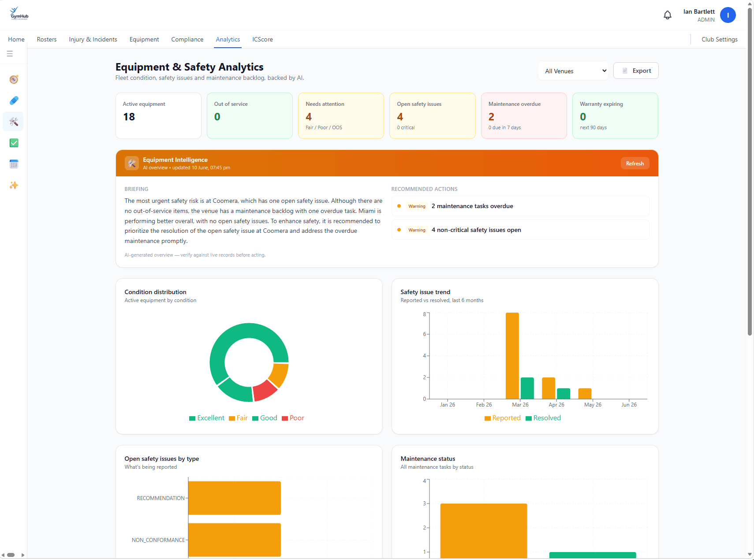The height and width of the screenshot is (560, 754).
Task: Refresh the Equipment Intelligence overview
Action: click(635, 163)
